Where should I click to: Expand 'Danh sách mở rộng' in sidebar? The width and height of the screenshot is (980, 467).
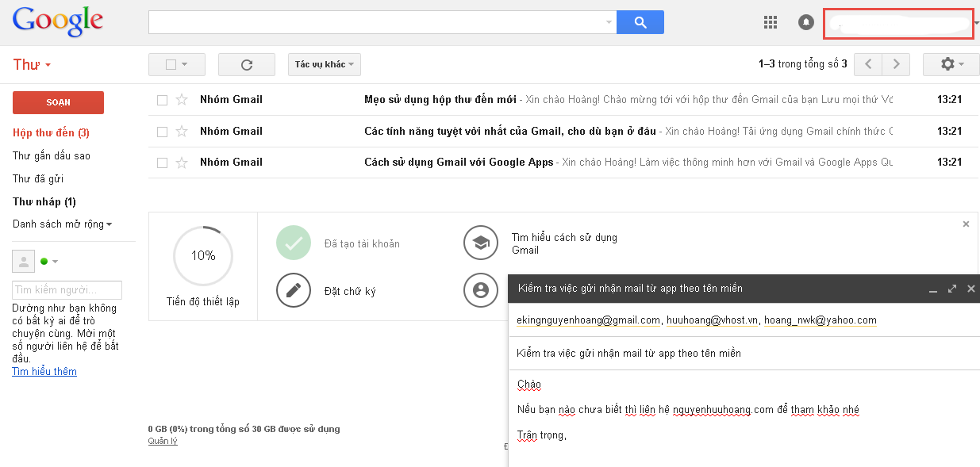(x=62, y=224)
